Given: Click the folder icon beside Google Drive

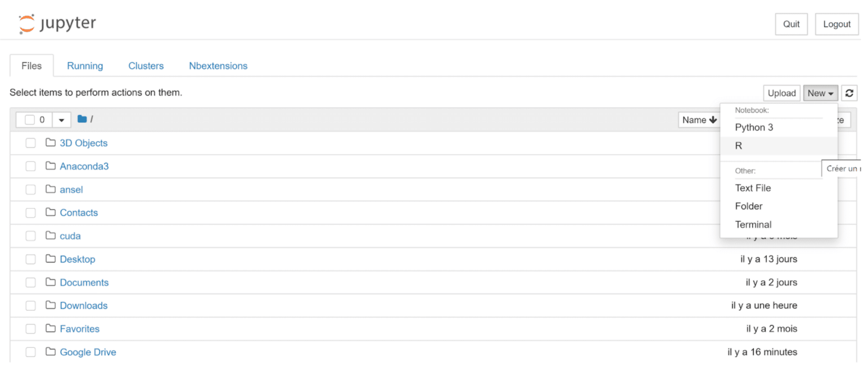Looking at the screenshot, I should coord(51,352).
